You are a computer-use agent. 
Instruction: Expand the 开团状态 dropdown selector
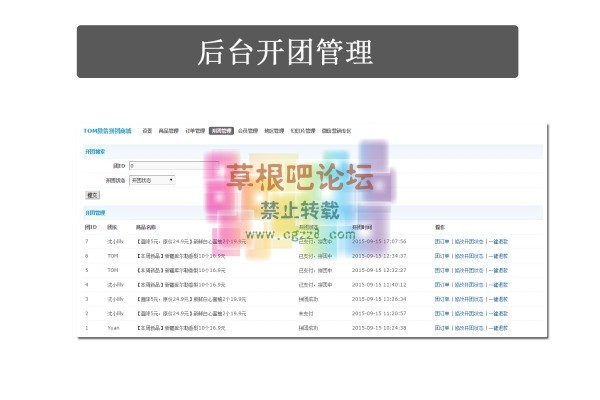tap(152, 180)
